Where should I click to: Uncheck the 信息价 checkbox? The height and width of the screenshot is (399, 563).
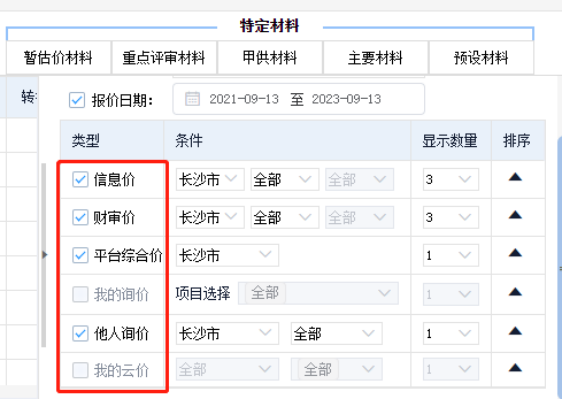[80, 179]
